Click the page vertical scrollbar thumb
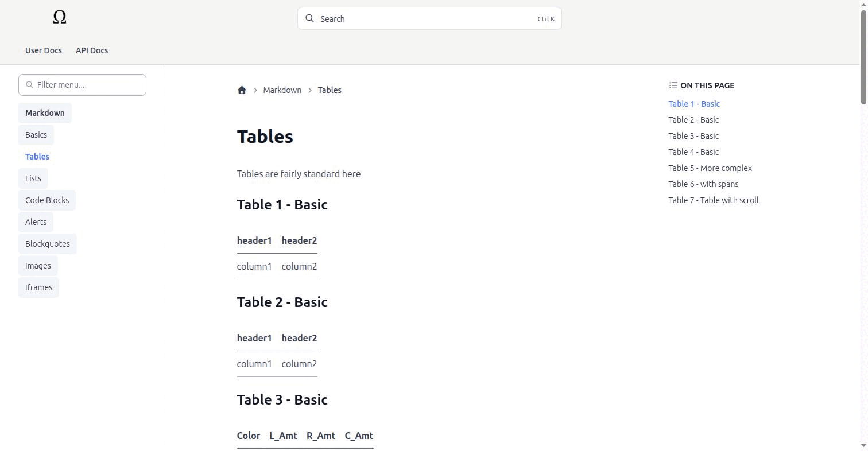This screenshot has width=868, height=451. [863, 56]
